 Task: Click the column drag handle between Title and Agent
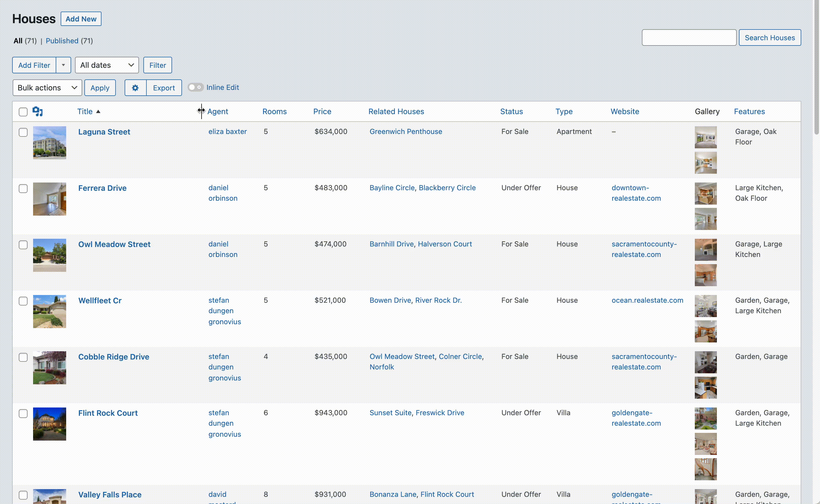(202, 111)
